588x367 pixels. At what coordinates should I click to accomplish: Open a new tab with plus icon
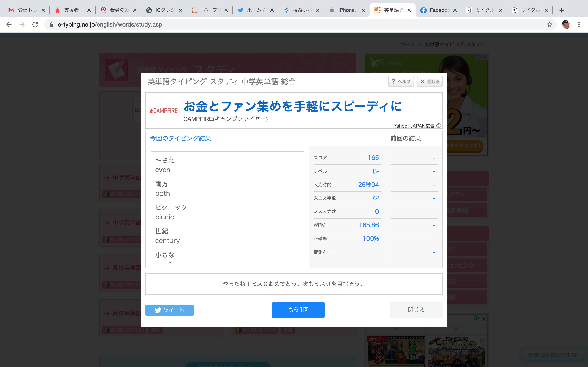point(562,10)
